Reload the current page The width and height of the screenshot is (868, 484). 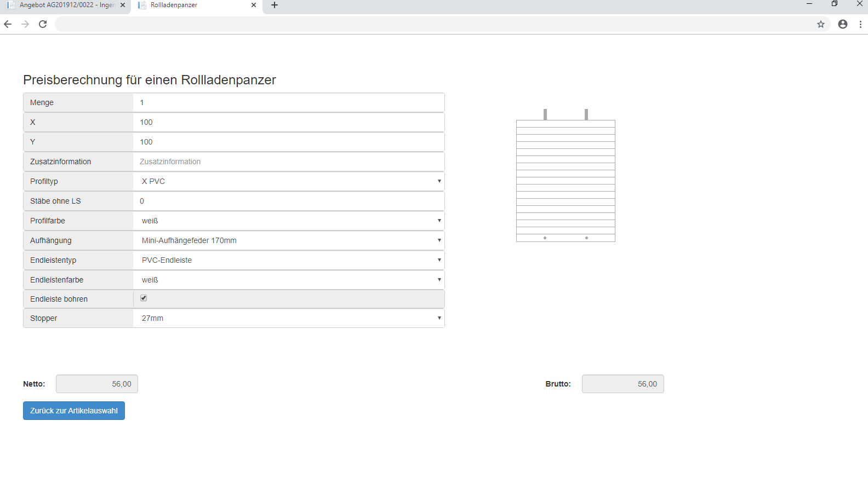pos(43,24)
